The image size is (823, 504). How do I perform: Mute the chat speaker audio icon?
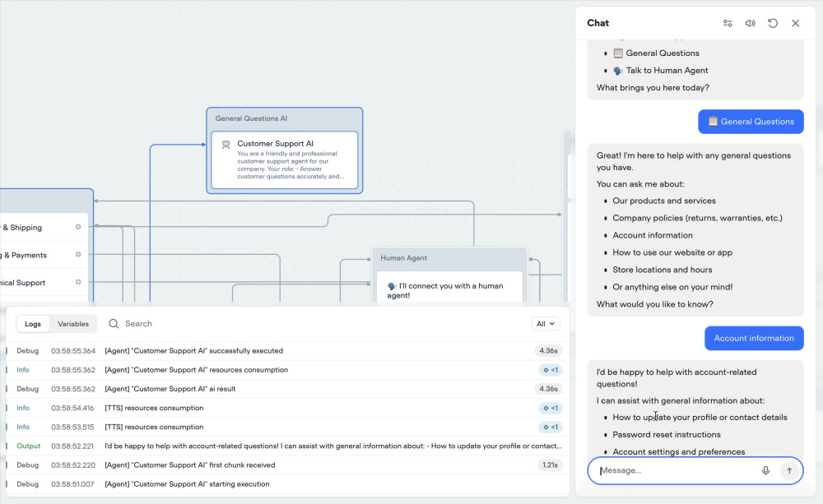(750, 23)
